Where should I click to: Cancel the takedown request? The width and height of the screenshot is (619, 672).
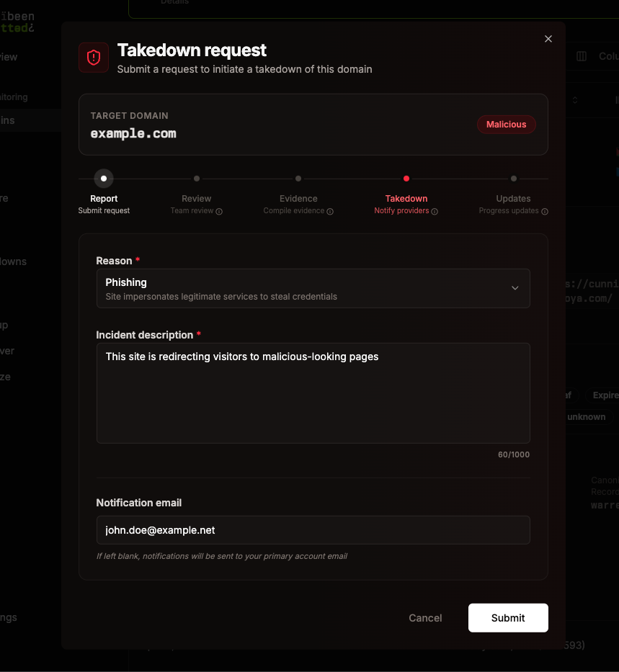click(424, 617)
